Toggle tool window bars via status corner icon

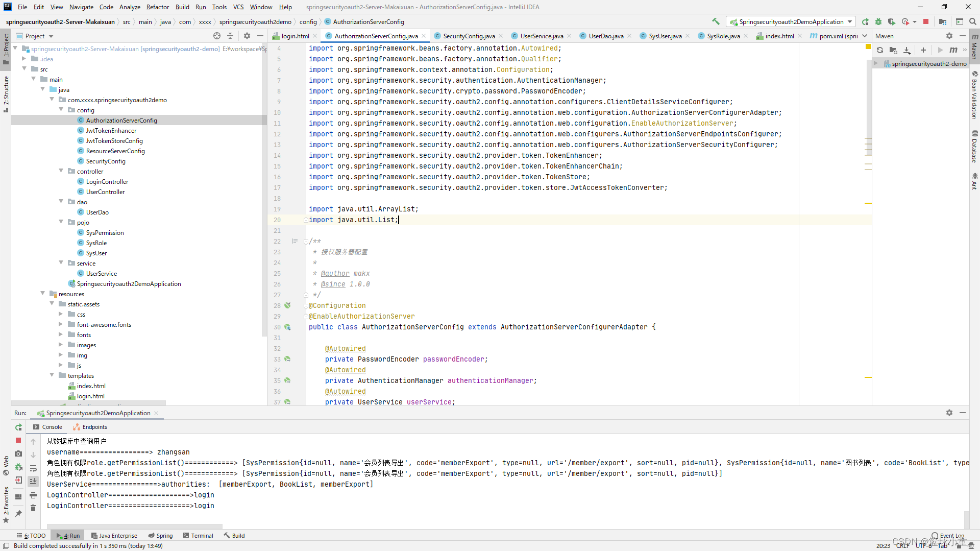tap(6, 545)
